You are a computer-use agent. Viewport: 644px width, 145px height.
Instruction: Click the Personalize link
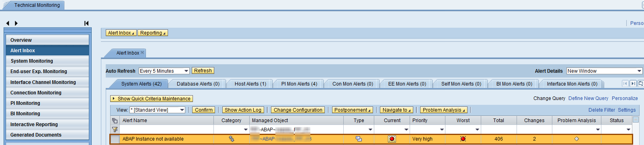(x=625, y=98)
